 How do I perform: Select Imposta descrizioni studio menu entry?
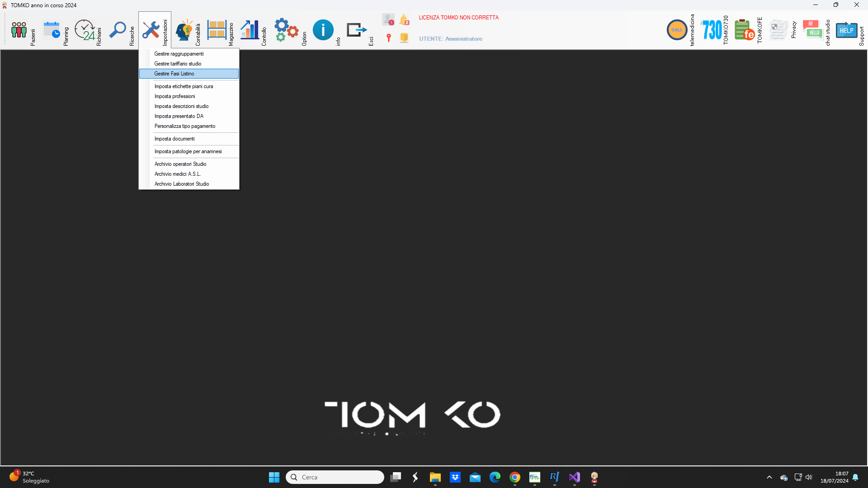click(189, 106)
